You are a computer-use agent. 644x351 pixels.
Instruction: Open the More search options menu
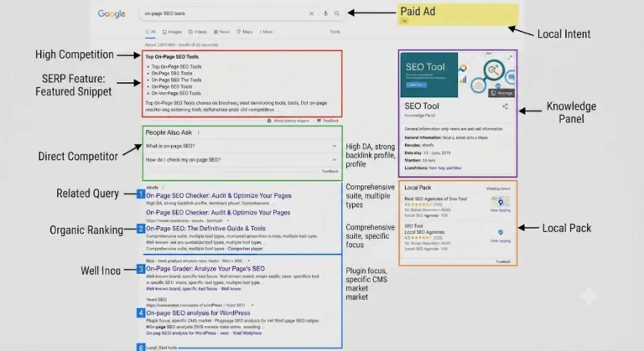tap(266, 32)
